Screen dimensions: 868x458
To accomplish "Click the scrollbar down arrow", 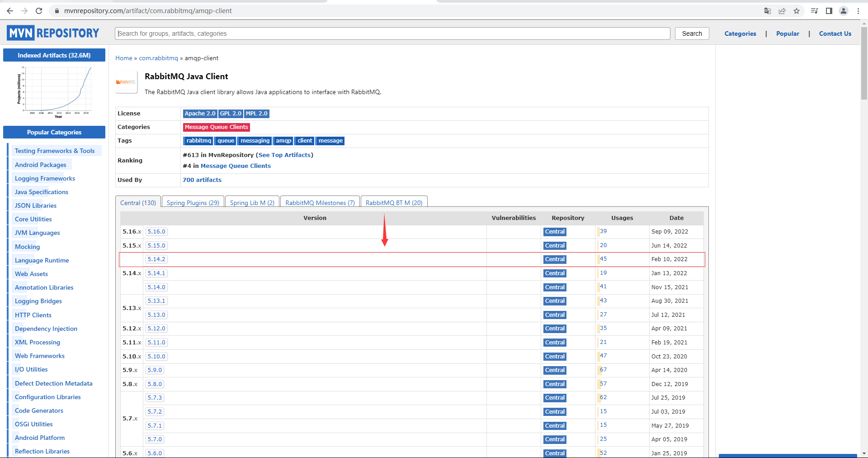I will pyautogui.click(x=864, y=453).
